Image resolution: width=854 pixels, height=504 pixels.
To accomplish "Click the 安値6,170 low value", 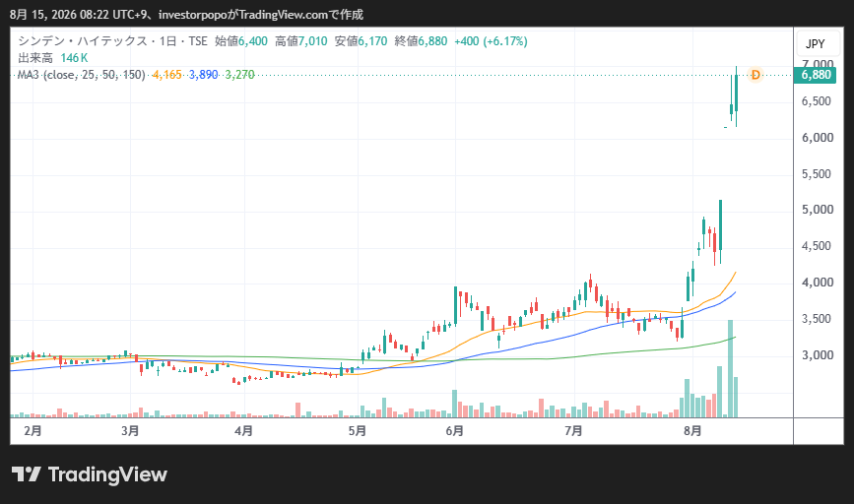I will 361,41.
